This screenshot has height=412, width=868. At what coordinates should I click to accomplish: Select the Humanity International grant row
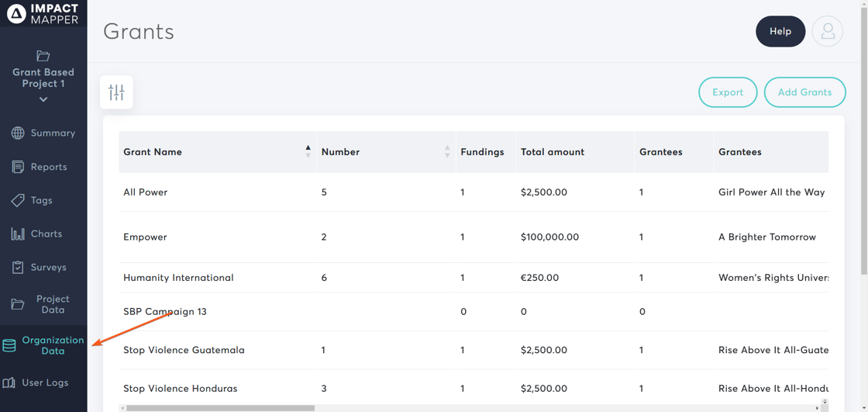click(x=178, y=278)
